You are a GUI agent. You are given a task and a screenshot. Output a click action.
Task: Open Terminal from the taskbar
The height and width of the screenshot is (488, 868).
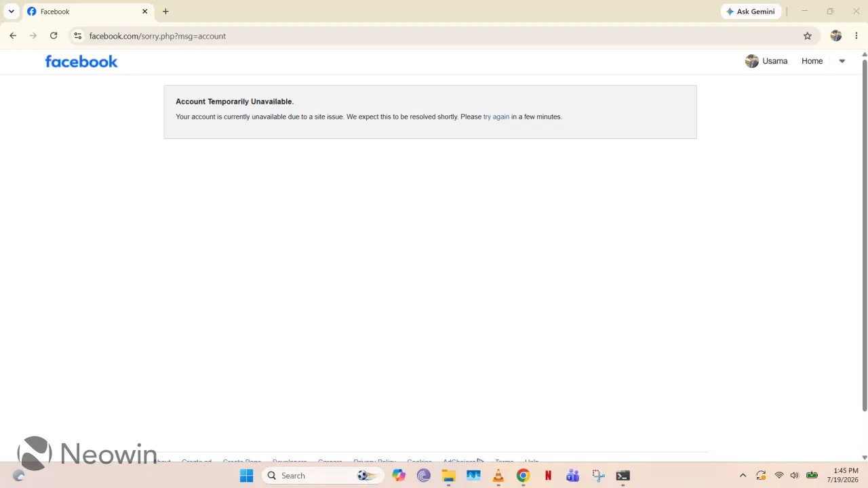point(623,476)
